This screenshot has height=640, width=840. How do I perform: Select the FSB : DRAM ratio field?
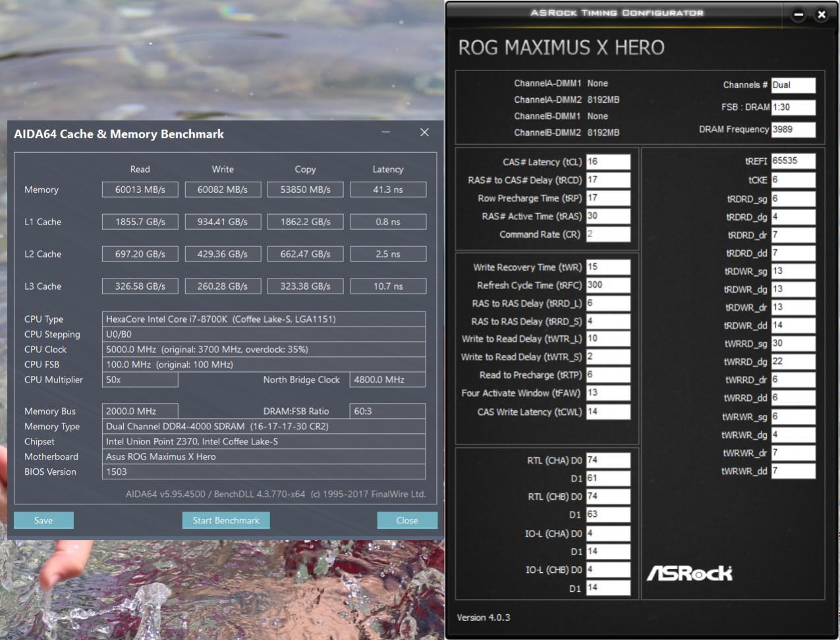tap(793, 107)
